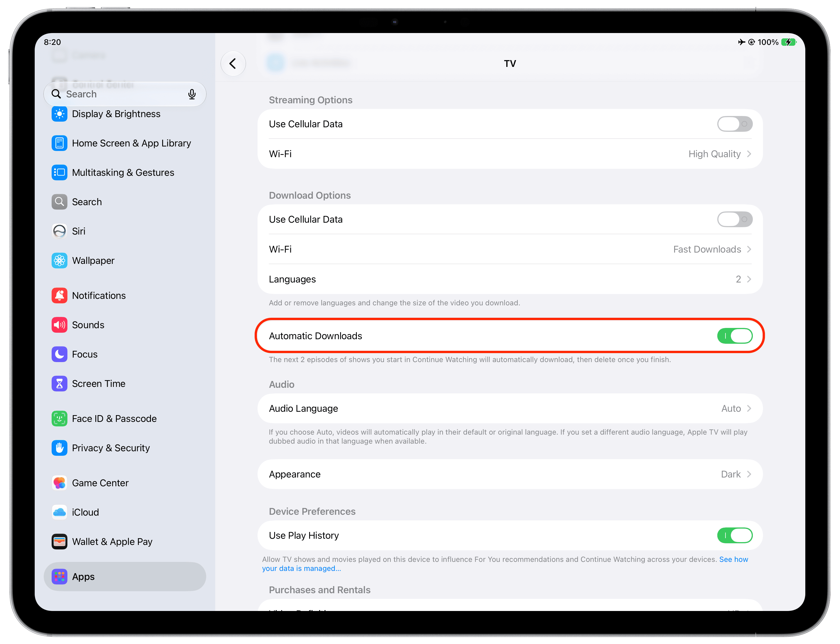Select Apps in sidebar
840x644 pixels.
[125, 577]
